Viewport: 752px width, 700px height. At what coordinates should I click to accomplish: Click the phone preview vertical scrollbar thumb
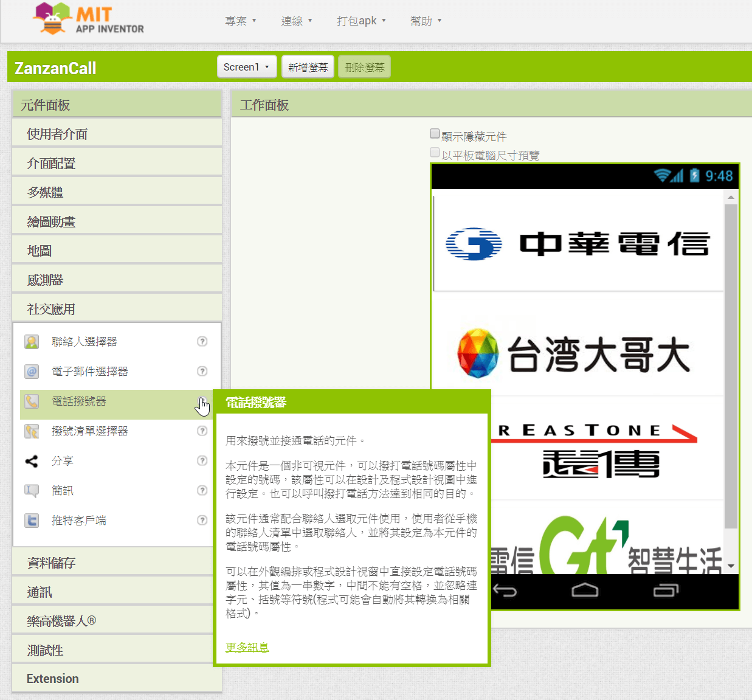[731, 366]
